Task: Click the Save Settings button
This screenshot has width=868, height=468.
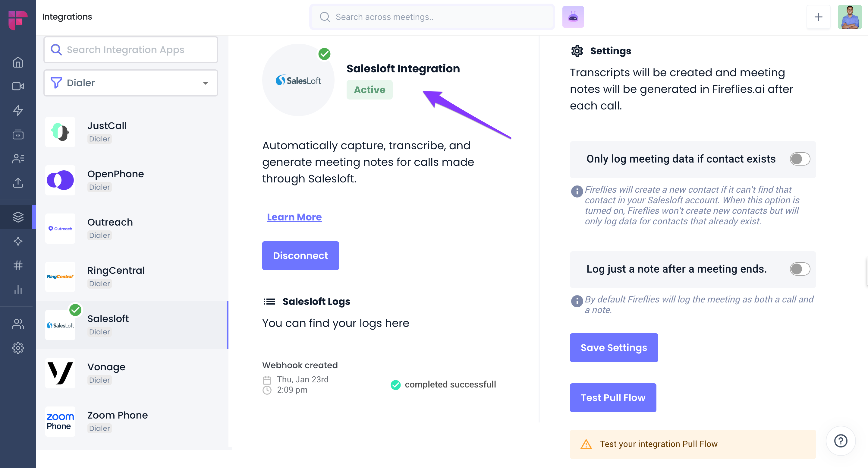Action: pos(614,348)
